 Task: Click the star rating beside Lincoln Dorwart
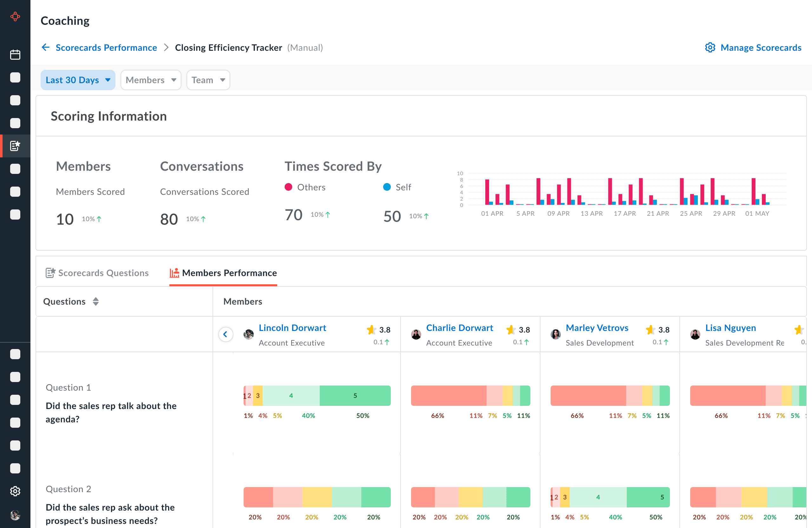click(371, 330)
